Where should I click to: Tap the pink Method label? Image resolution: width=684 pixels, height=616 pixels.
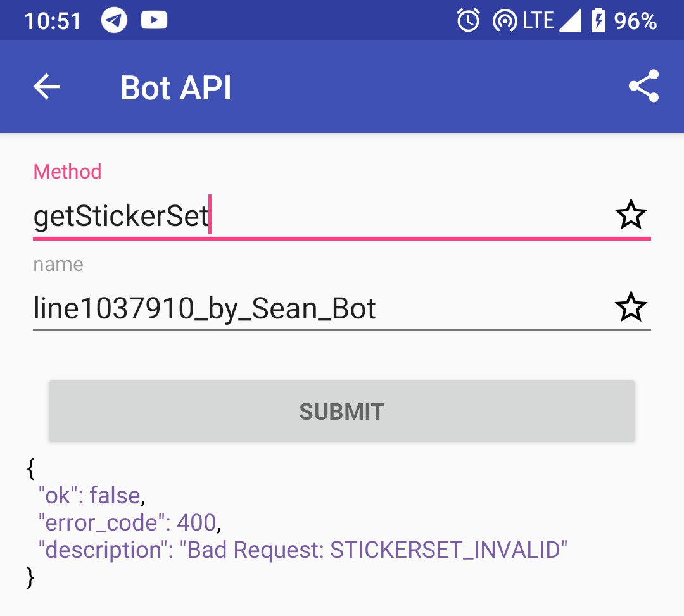67,172
